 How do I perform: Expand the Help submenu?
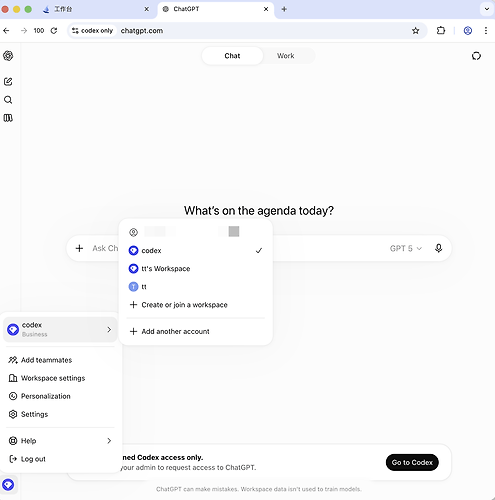[60, 441]
